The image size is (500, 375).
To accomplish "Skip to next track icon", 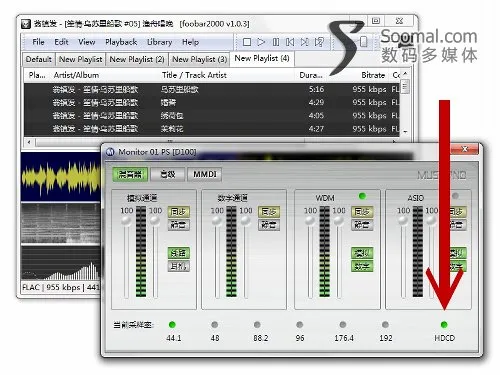I will click(x=304, y=42).
